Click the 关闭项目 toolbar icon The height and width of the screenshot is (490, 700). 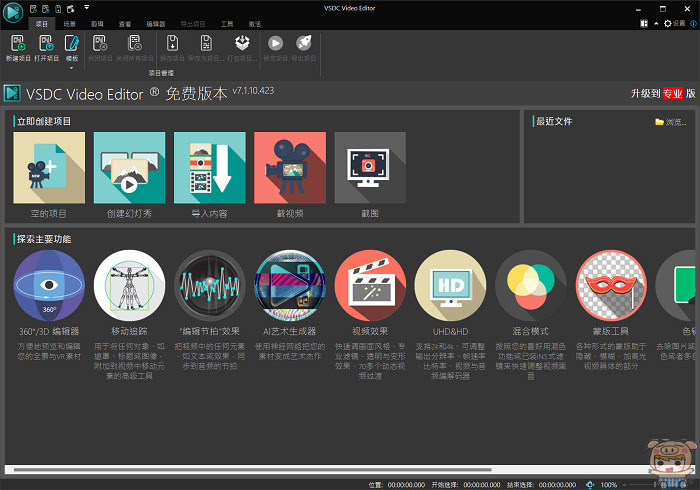click(100, 43)
